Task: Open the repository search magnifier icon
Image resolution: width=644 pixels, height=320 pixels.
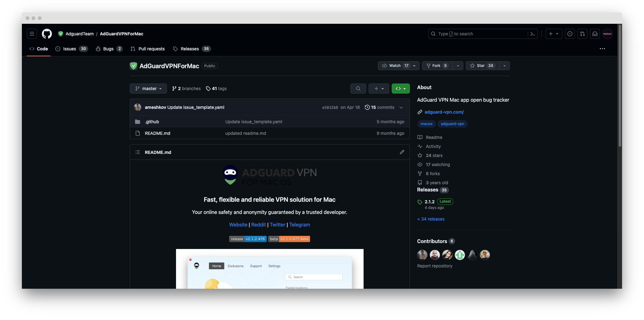Action: tap(358, 89)
